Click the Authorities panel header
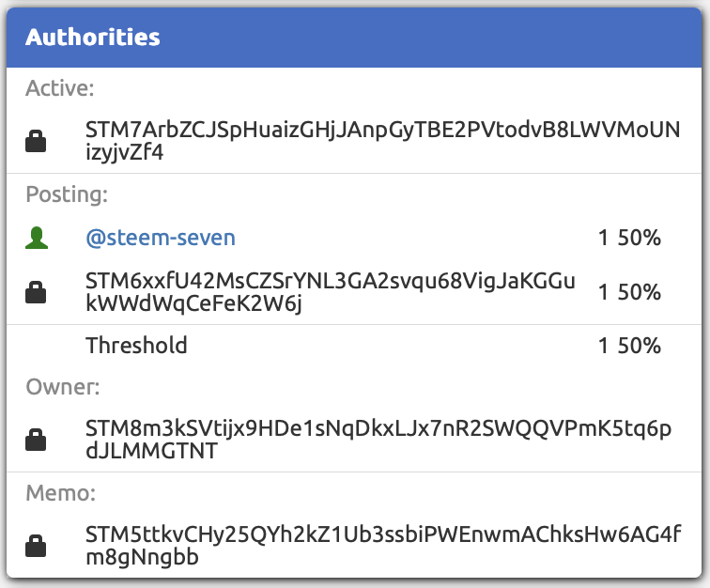The image size is (710, 588). tap(355, 38)
